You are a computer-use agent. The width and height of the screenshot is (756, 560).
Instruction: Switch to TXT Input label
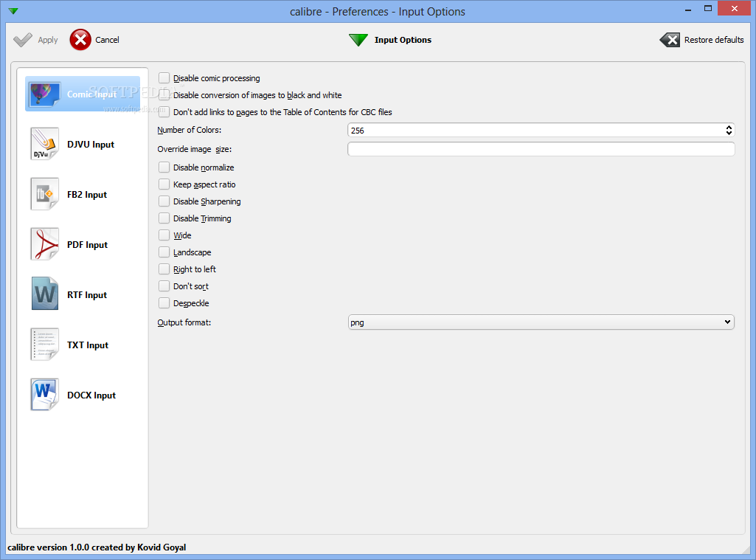(x=88, y=345)
